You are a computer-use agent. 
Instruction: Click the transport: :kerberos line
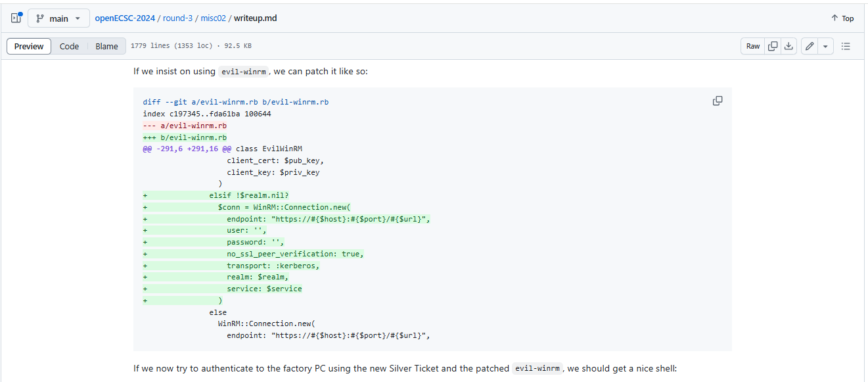click(273, 266)
